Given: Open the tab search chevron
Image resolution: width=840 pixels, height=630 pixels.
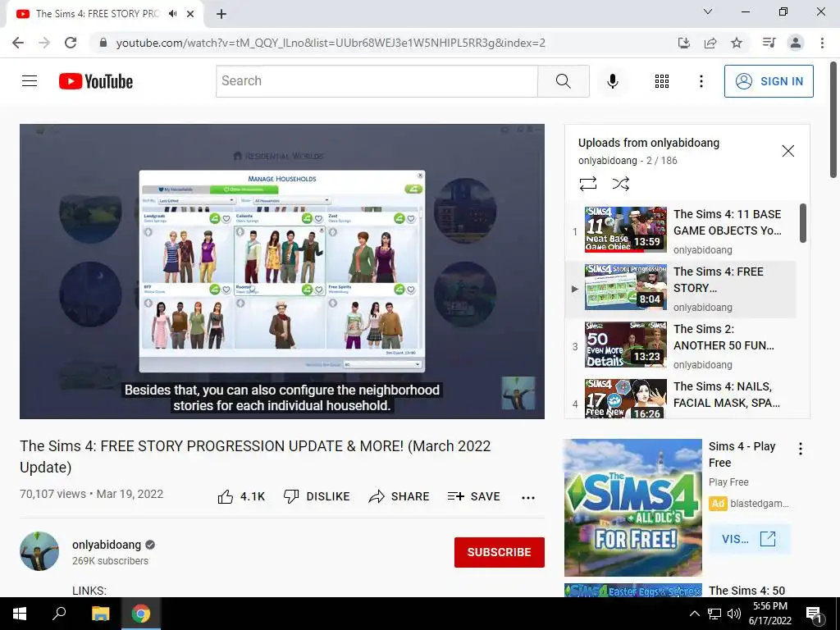Looking at the screenshot, I should click(x=708, y=11).
